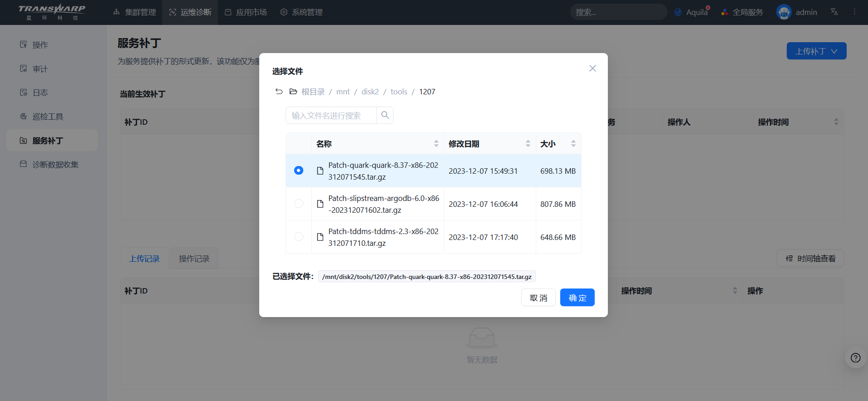Select the Patch-quark-quark-8.37 file radio button
Viewport: 868px width, 401px height.
pyautogui.click(x=299, y=171)
